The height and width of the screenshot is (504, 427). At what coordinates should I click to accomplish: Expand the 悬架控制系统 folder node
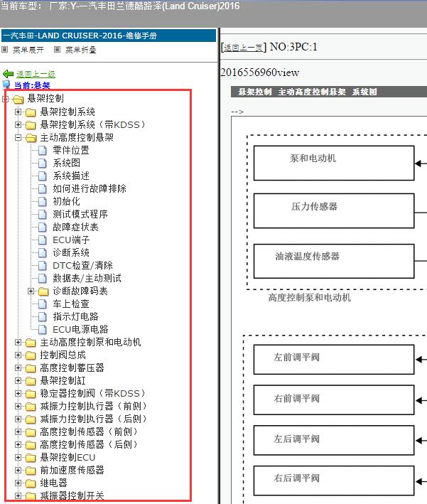coord(18,112)
